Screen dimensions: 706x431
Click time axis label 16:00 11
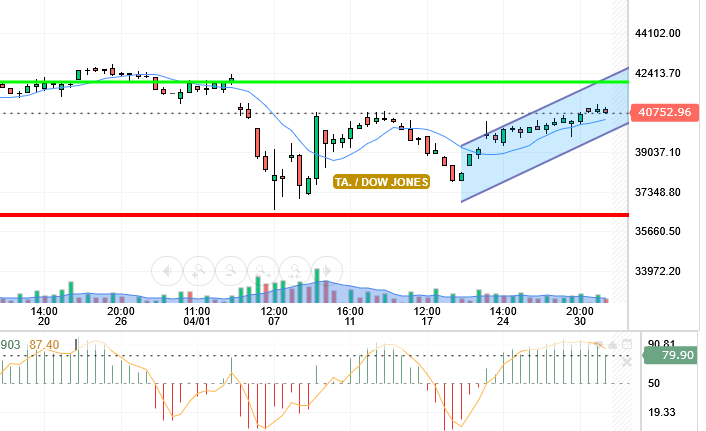350,316
